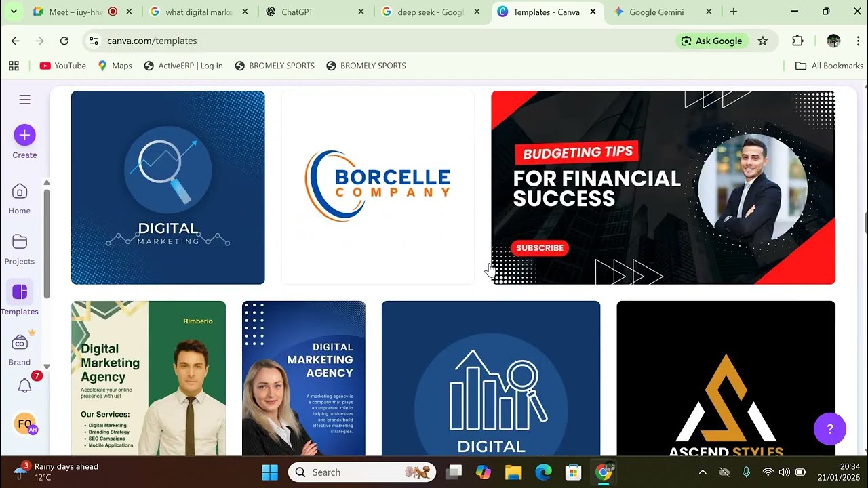Open File Explorer from taskbar
This screenshot has height=488, width=868.
[x=513, y=472]
